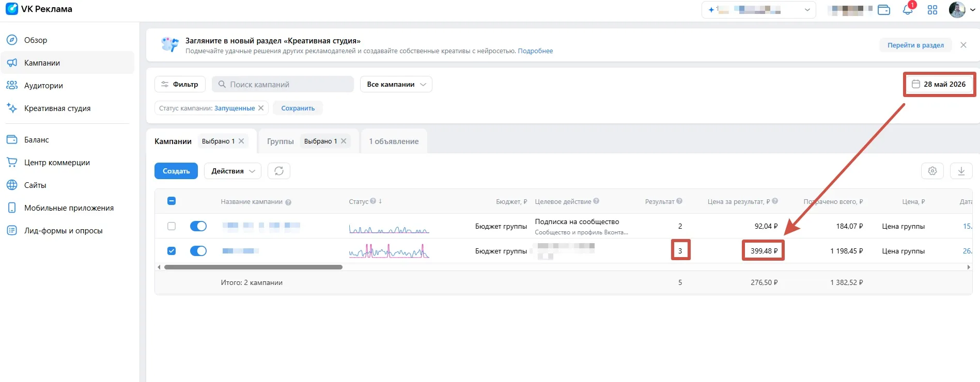Click the Сохранить filter button
This screenshot has width=980, height=382.
[x=298, y=108]
